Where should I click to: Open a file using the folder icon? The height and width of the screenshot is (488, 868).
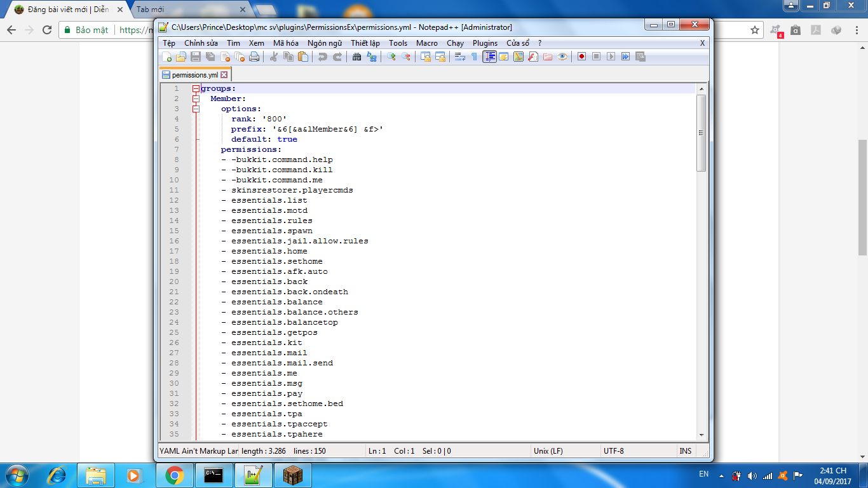tap(181, 57)
